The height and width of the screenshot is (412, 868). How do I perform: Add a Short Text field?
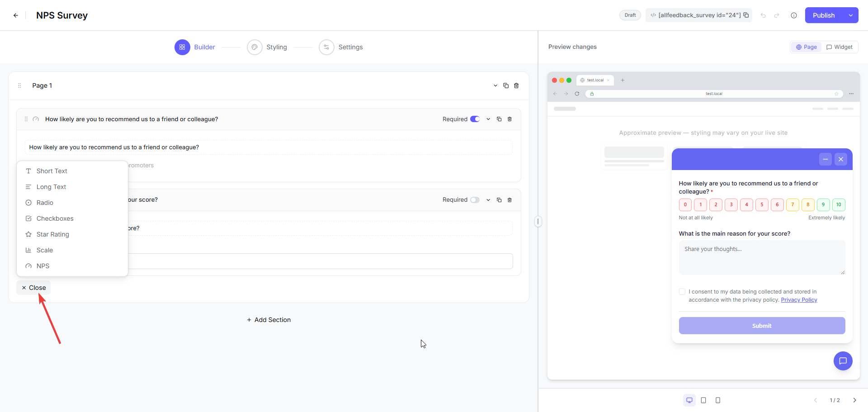point(72,171)
